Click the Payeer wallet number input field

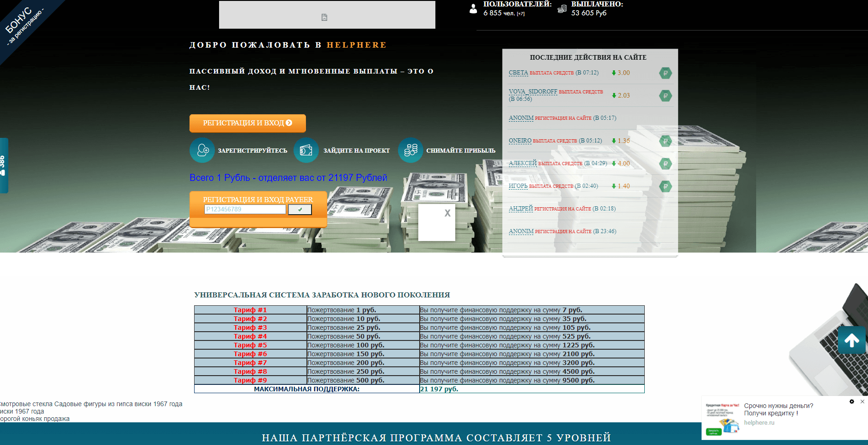245,210
